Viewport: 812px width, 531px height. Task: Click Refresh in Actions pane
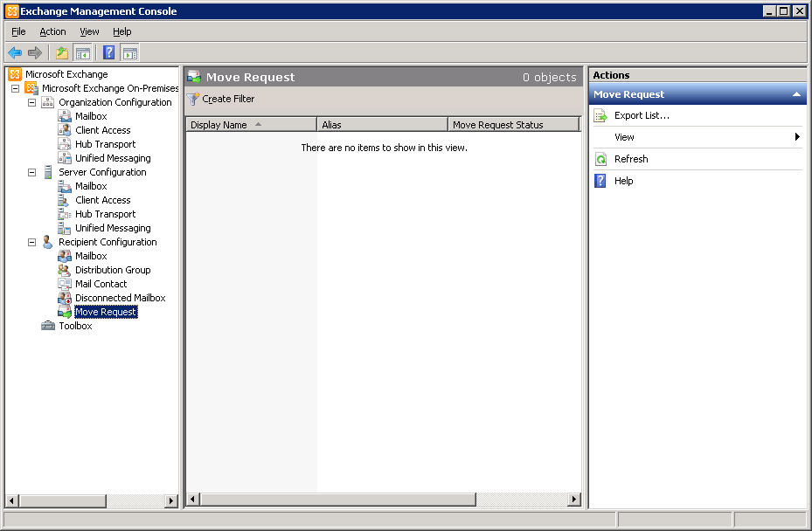tap(631, 159)
